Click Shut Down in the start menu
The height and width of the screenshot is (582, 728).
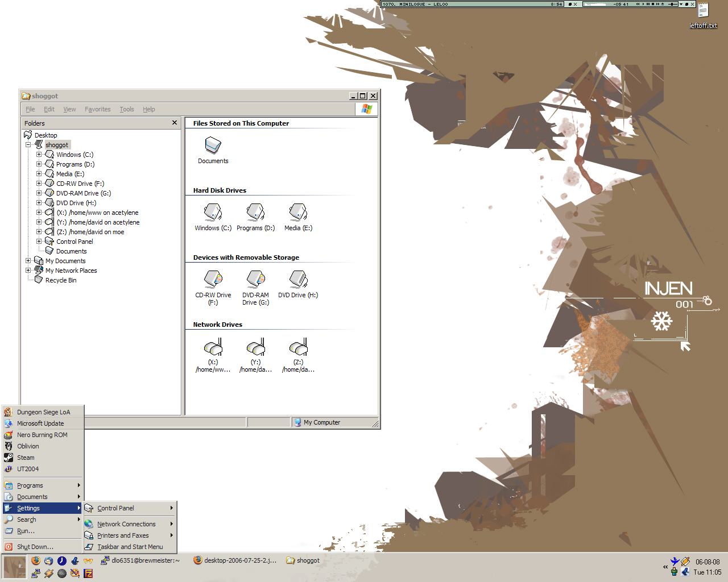[x=35, y=547]
